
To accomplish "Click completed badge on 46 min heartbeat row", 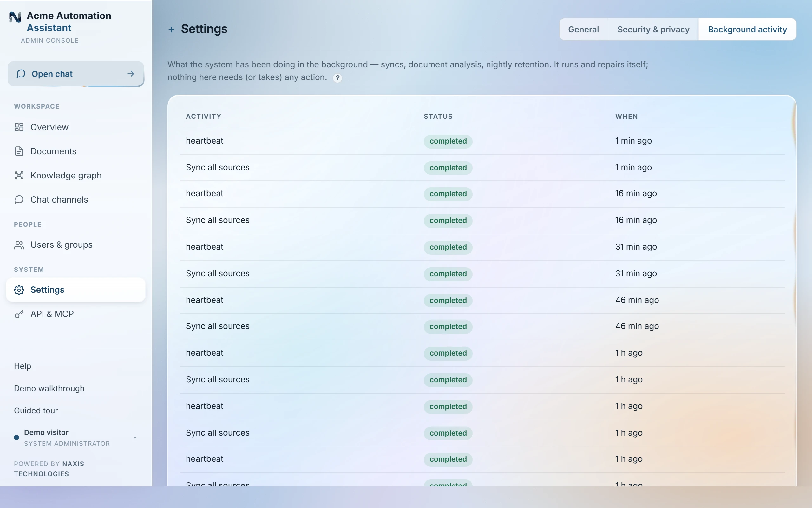I will pyautogui.click(x=448, y=300).
